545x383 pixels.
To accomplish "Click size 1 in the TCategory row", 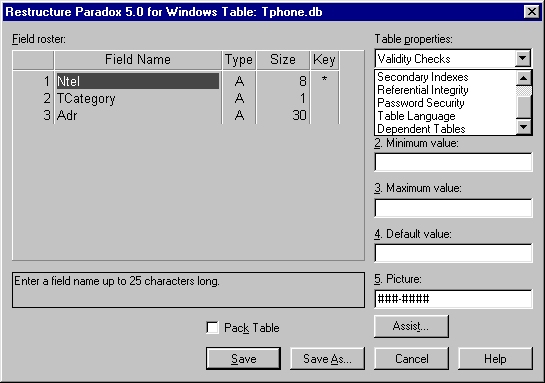I will pyautogui.click(x=283, y=98).
